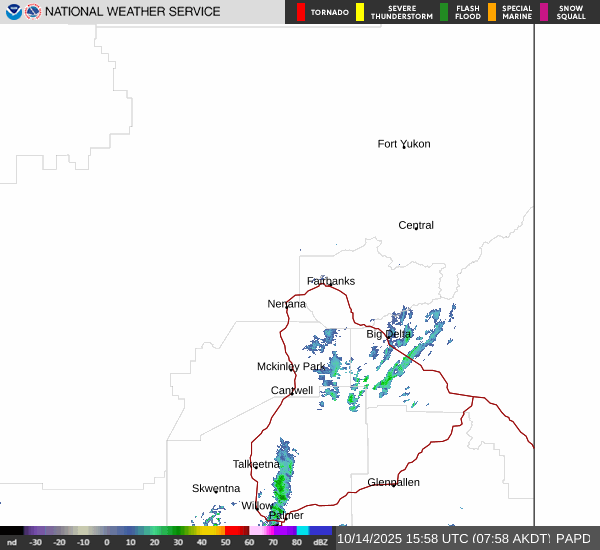Click the red Tornado warning legend square

click(301, 12)
